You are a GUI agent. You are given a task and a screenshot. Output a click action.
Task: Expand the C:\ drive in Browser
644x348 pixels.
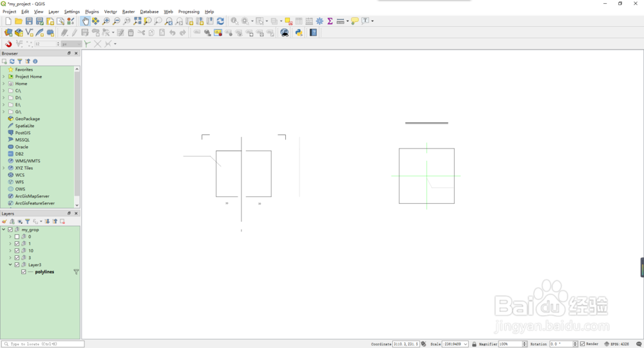4,91
